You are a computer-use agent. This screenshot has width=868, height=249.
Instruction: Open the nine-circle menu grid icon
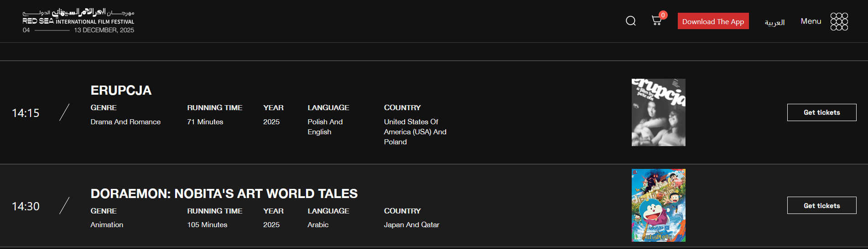coord(839,21)
